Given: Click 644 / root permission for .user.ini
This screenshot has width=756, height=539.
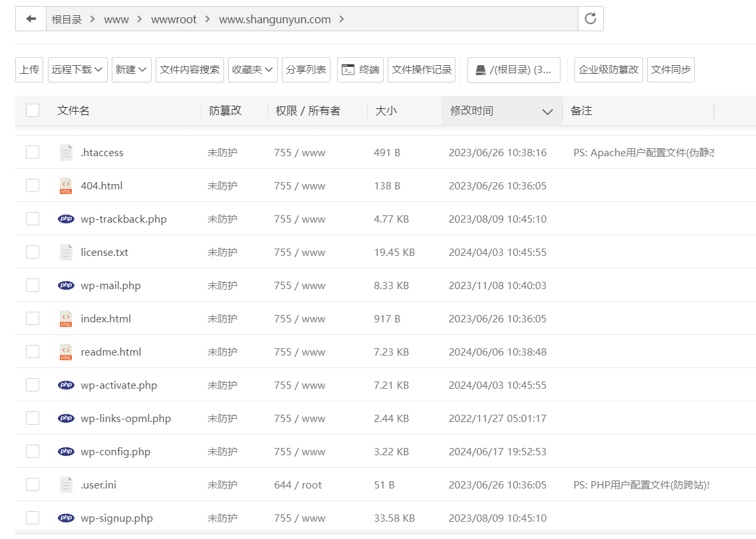Looking at the screenshot, I should [x=298, y=485].
